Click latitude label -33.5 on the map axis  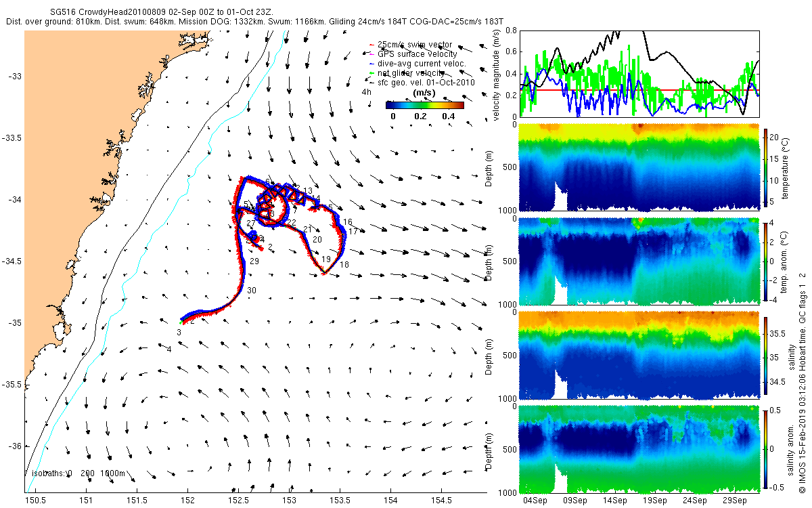point(12,138)
